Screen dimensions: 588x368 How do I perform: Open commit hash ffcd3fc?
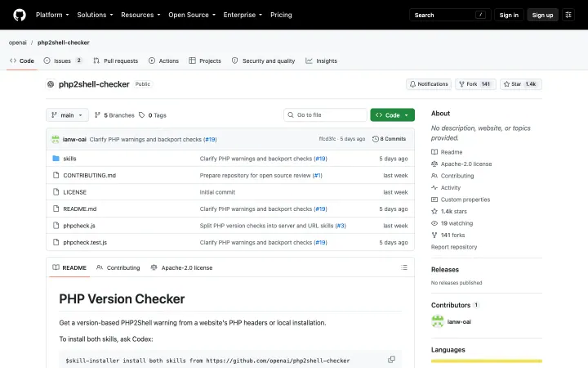pyautogui.click(x=327, y=139)
